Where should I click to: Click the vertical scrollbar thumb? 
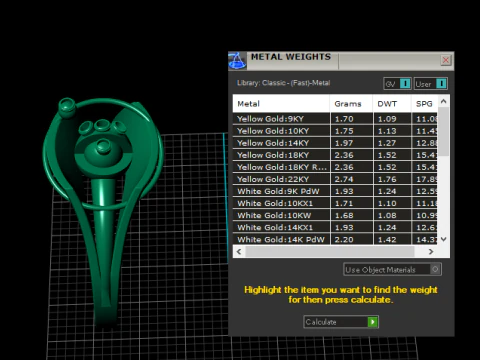443,131
